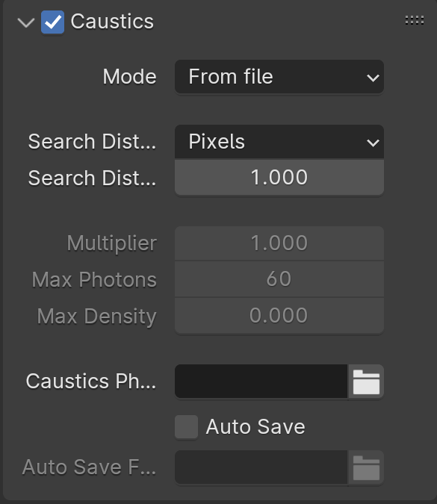The image size is (437, 504).
Task: Click the Caustics panel title label
Action: (x=112, y=22)
